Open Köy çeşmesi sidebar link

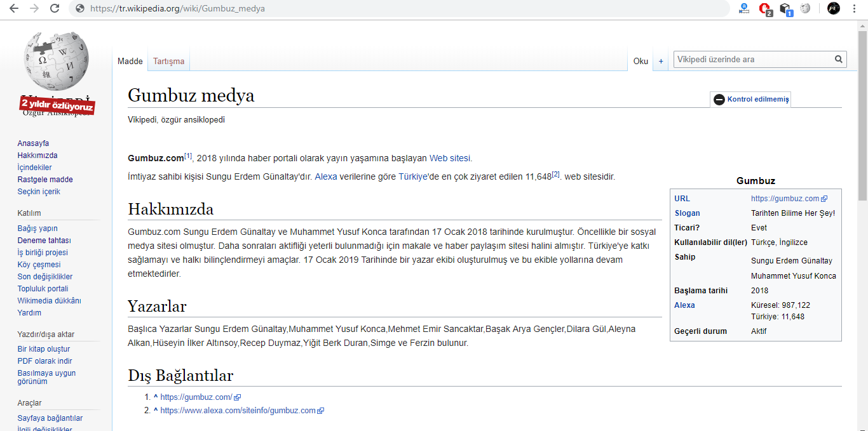coord(39,265)
